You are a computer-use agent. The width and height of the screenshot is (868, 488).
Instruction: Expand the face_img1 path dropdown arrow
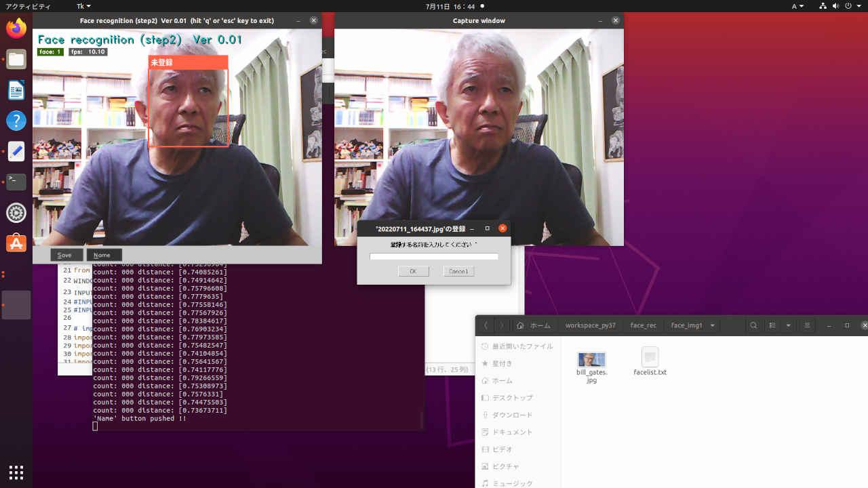pyautogui.click(x=712, y=325)
